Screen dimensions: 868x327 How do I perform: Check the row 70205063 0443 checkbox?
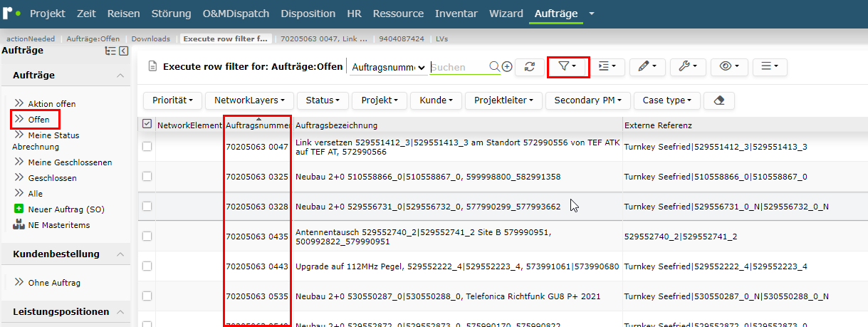tap(147, 266)
